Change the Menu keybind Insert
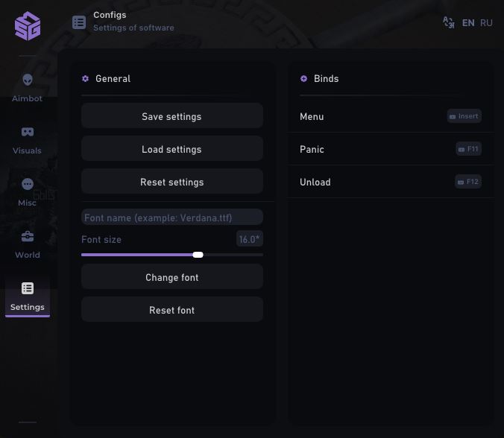 tap(464, 116)
